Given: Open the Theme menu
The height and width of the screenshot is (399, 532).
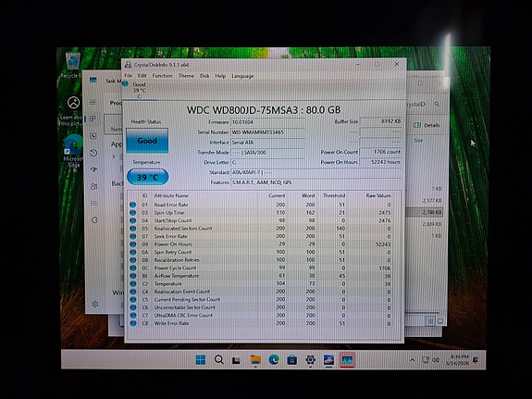Looking at the screenshot, I should (x=186, y=75).
